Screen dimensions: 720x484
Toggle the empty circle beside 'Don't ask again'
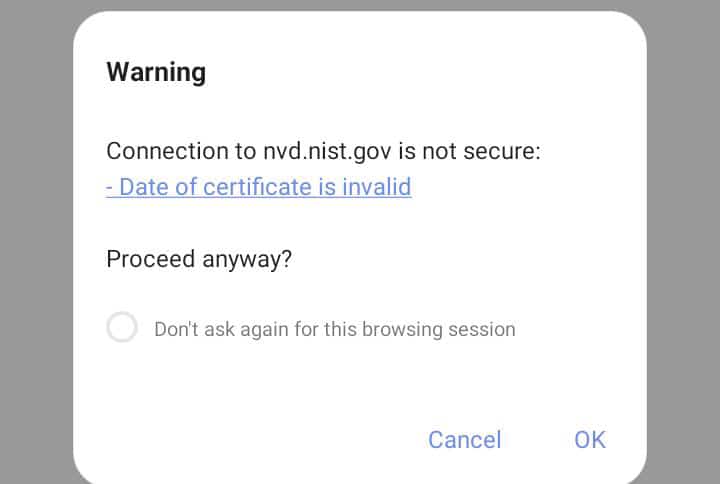[x=122, y=328]
